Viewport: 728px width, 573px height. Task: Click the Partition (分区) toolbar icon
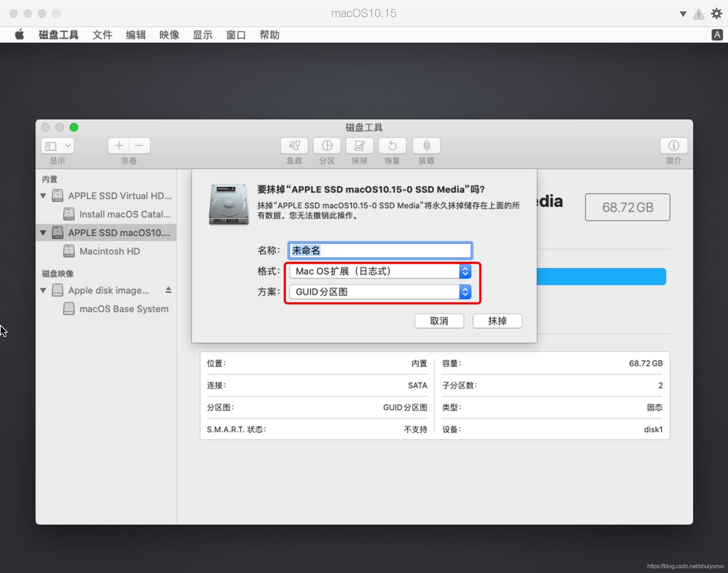(327, 146)
